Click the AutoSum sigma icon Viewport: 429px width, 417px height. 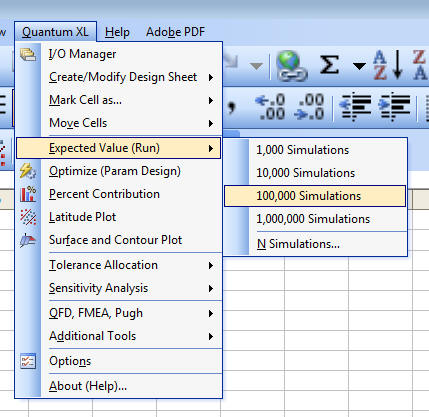pyautogui.click(x=329, y=65)
